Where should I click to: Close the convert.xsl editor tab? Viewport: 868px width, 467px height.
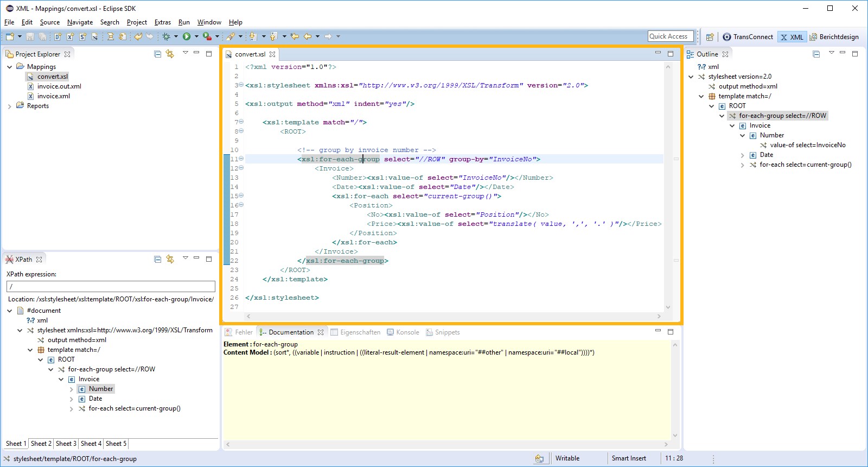tap(272, 54)
